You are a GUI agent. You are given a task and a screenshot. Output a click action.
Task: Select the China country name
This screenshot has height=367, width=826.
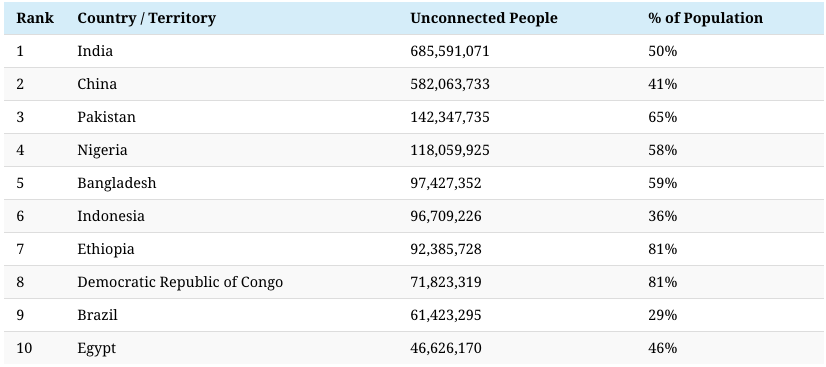[x=97, y=84]
